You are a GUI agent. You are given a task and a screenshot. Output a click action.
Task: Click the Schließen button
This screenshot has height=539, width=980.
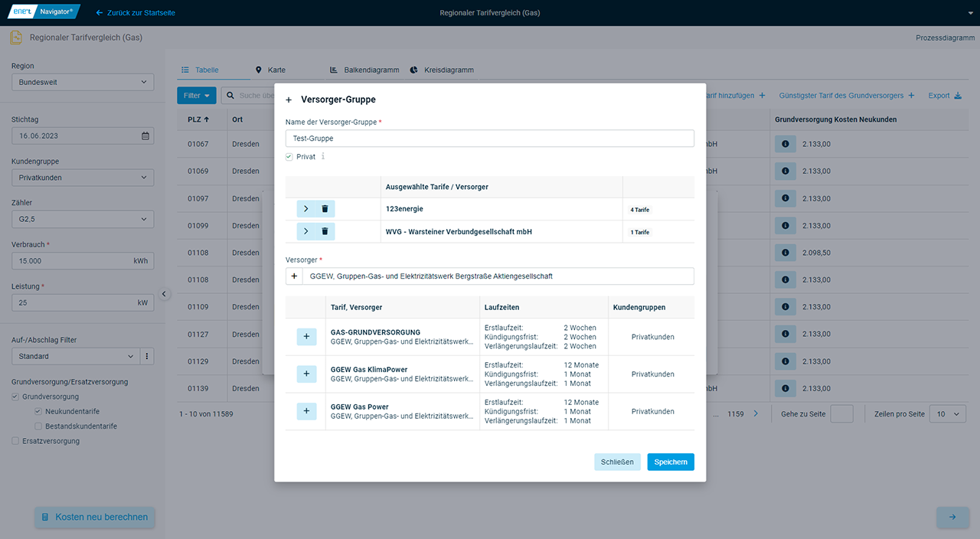[617, 462]
